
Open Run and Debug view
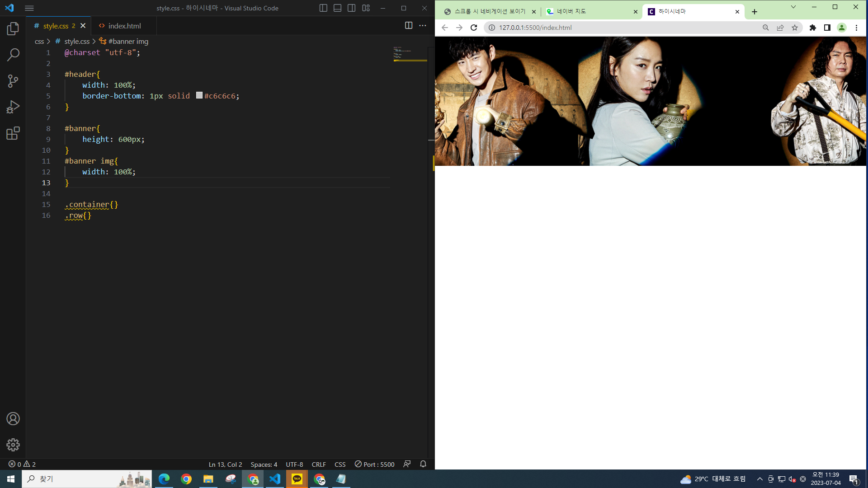13,107
